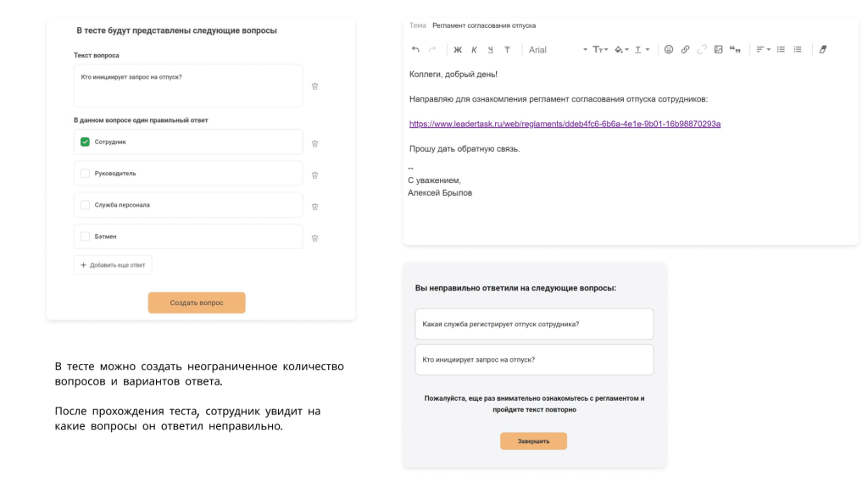Image resolution: width=868 pixels, height=488 pixels.
Task: Insert an image into the email
Action: [x=719, y=49]
